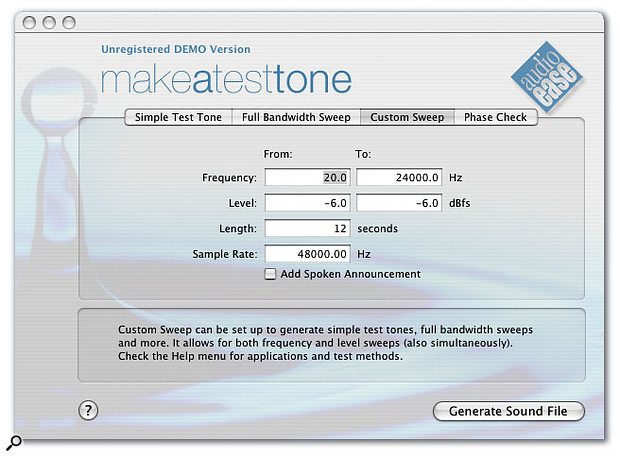Click the Audio Ease logo
Screen dimensions: 620x457
(547, 76)
